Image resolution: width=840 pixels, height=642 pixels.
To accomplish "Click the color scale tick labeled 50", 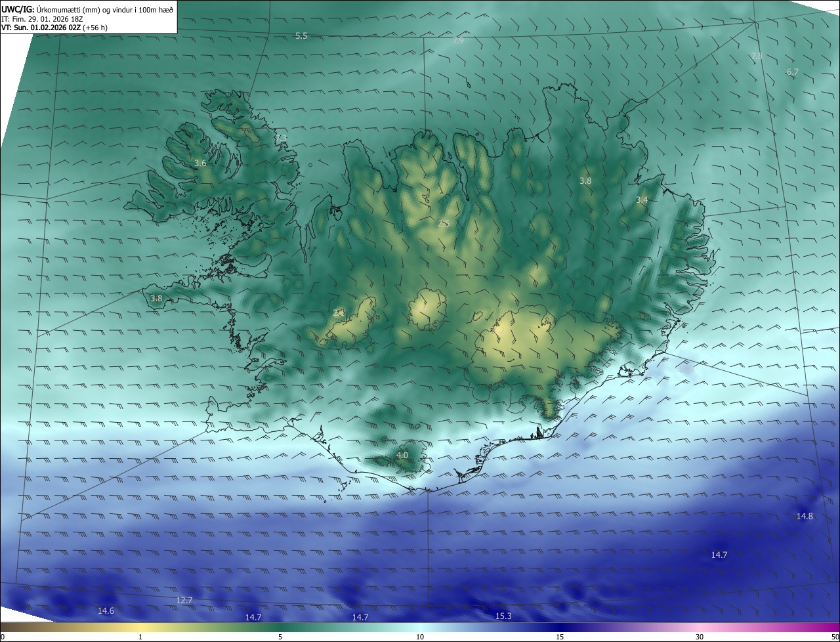I will pyautogui.click(x=835, y=637).
